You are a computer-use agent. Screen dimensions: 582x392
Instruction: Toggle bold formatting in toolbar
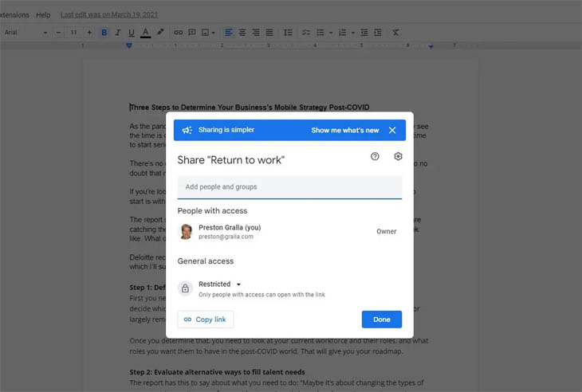click(x=104, y=33)
